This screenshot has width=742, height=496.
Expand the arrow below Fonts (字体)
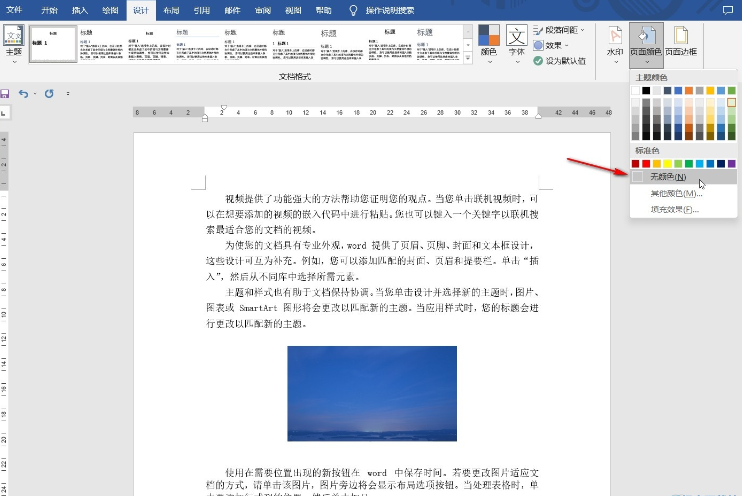[517, 62]
